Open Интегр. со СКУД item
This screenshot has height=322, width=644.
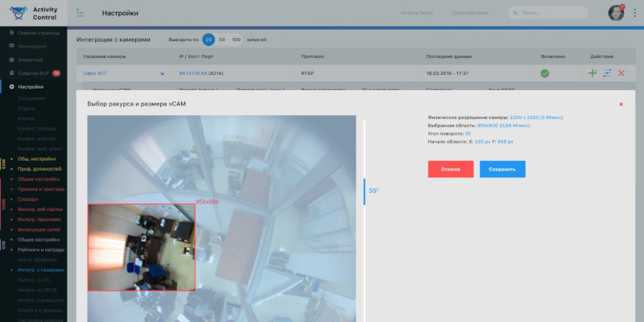point(37,291)
